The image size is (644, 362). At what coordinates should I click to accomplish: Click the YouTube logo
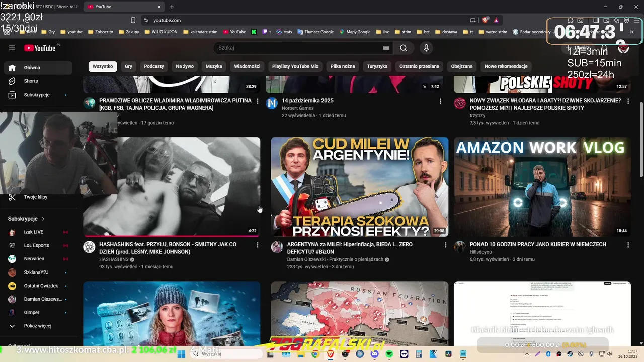(40, 48)
